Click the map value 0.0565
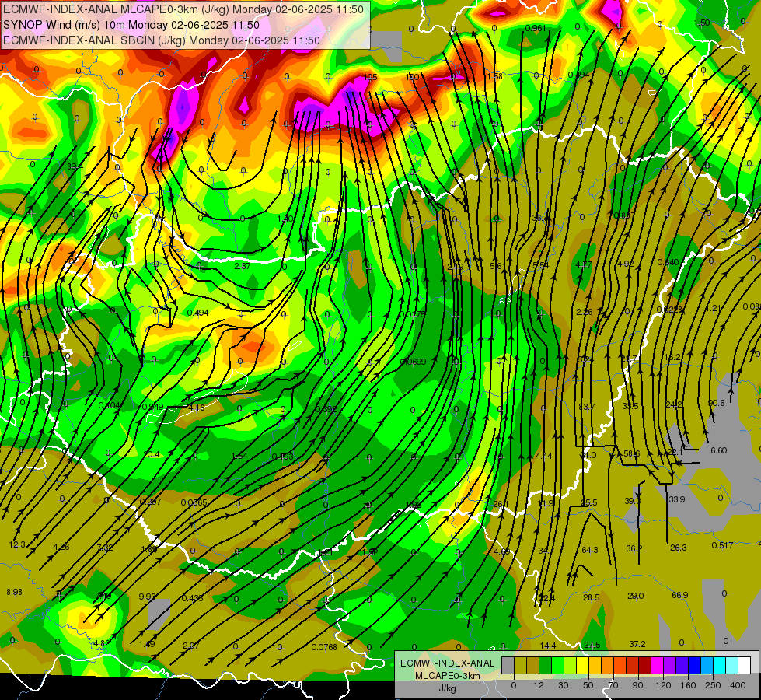The height and width of the screenshot is (700, 761). pyautogui.click(x=194, y=502)
